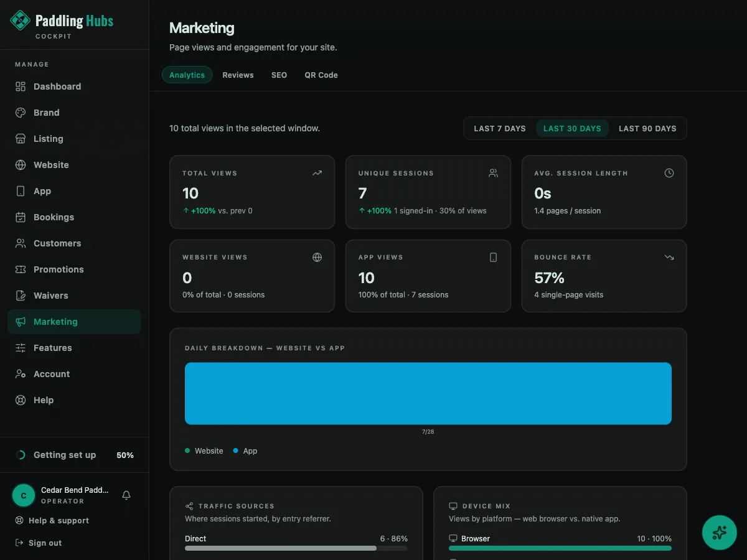
Task: Click the Waivers document icon
Action: point(21,296)
